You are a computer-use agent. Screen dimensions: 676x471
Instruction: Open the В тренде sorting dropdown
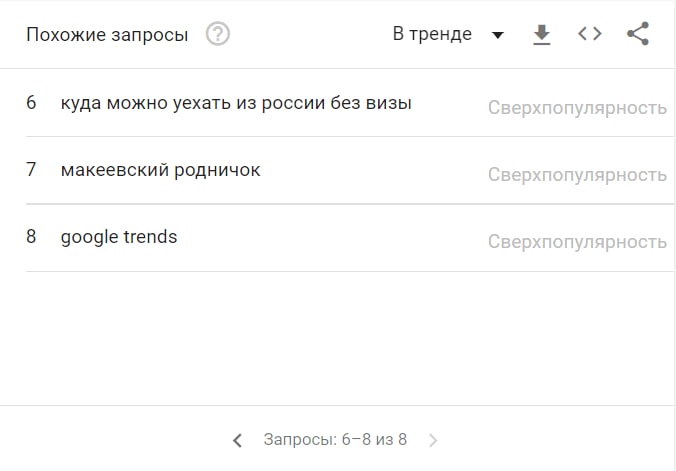point(432,34)
